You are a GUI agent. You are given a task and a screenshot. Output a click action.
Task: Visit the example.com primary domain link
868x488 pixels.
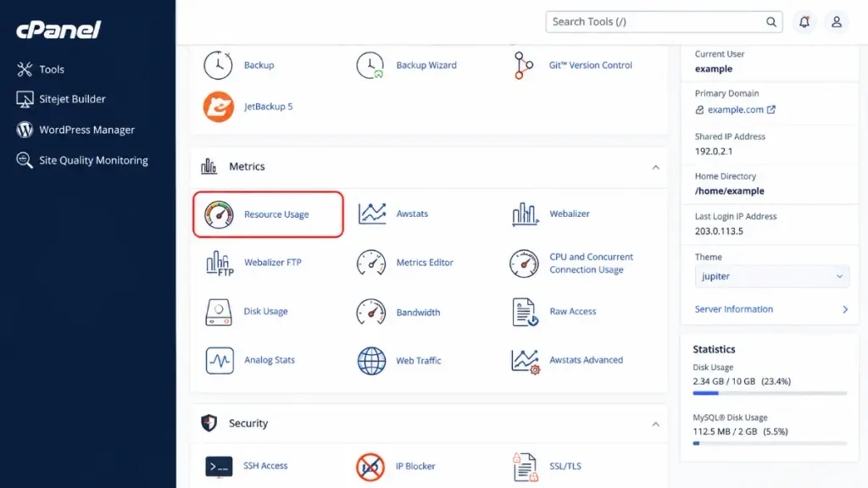[736, 109]
